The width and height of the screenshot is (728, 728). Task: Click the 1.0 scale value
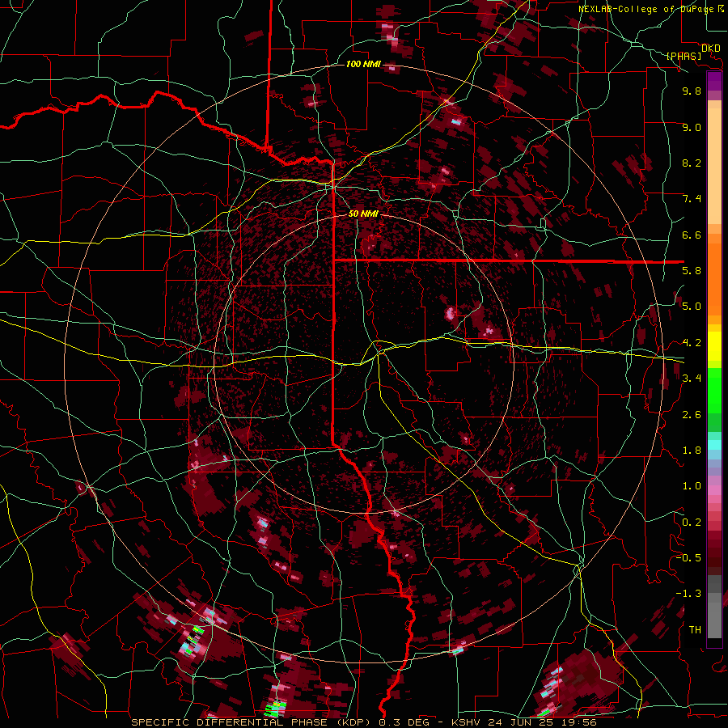[692, 486]
